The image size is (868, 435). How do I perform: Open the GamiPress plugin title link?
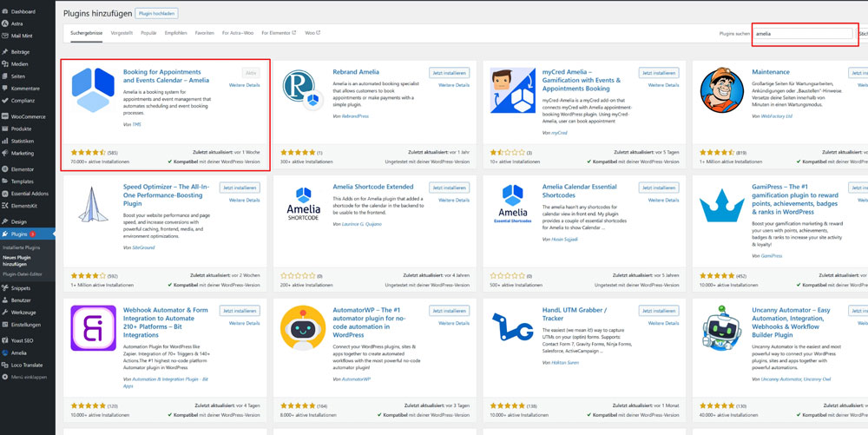click(795, 199)
